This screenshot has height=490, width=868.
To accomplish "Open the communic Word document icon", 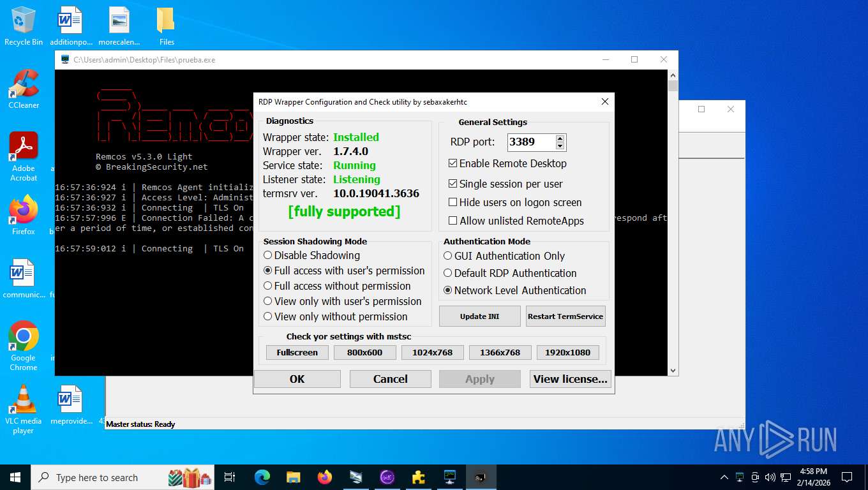I will pyautogui.click(x=24, y=279).
